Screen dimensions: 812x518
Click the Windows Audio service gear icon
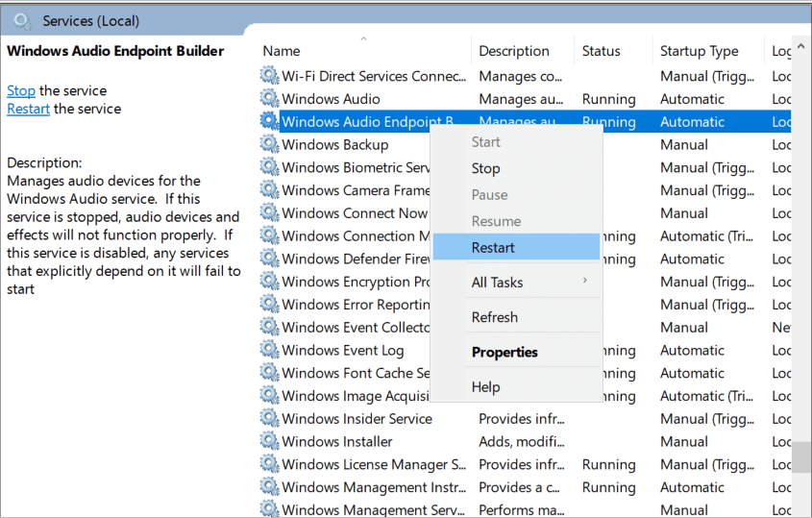pos(269,98)
